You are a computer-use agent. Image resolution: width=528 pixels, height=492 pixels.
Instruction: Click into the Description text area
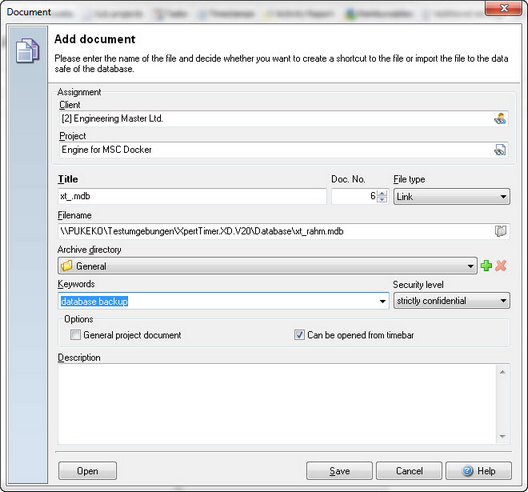[277, 404]
